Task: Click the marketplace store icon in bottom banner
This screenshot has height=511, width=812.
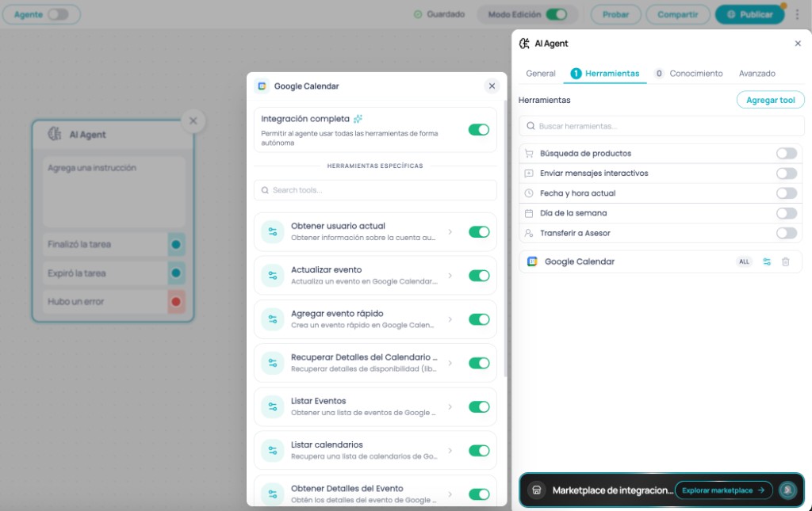Action: click(537, 490)
